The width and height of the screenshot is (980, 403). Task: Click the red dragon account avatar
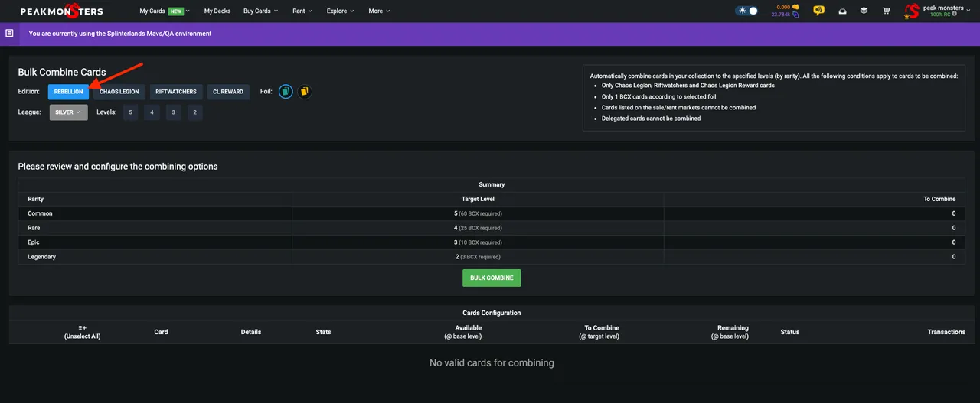[x=911, y=11]
